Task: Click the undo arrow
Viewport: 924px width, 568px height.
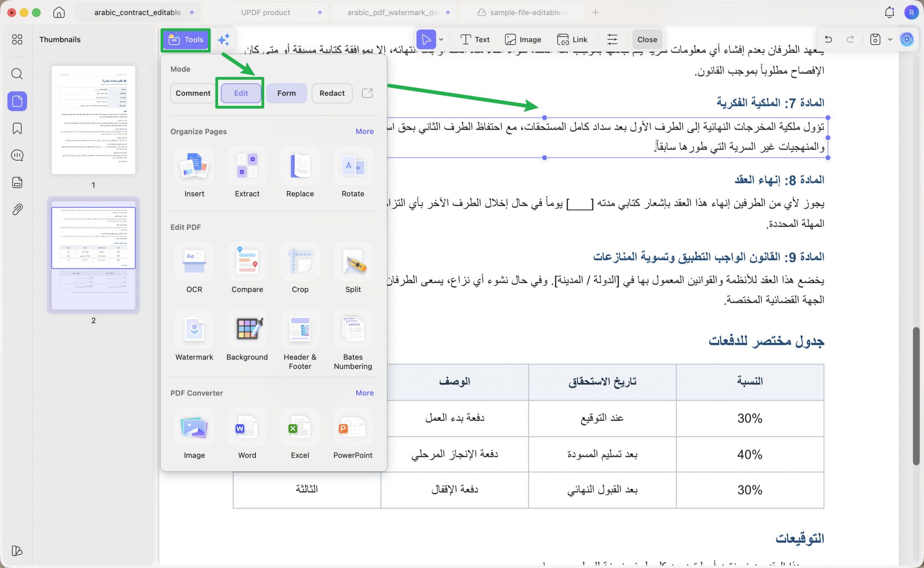Action: coord(828,39)
